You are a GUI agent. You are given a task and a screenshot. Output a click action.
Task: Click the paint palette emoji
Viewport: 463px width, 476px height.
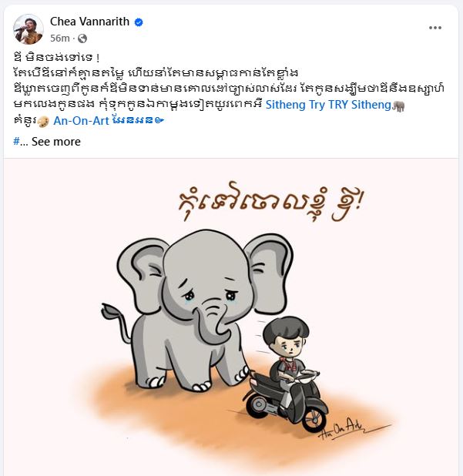pos(43,122)
